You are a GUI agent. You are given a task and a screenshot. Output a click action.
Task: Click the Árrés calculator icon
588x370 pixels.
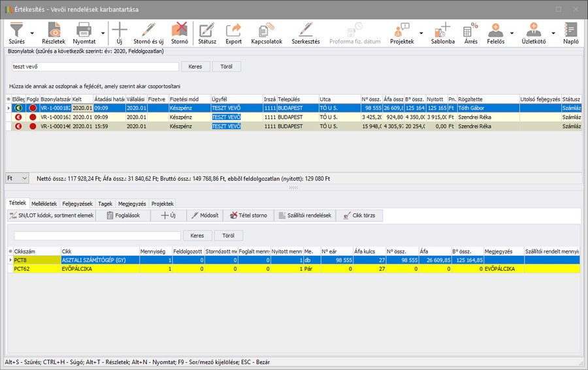(x=470, y=33)
